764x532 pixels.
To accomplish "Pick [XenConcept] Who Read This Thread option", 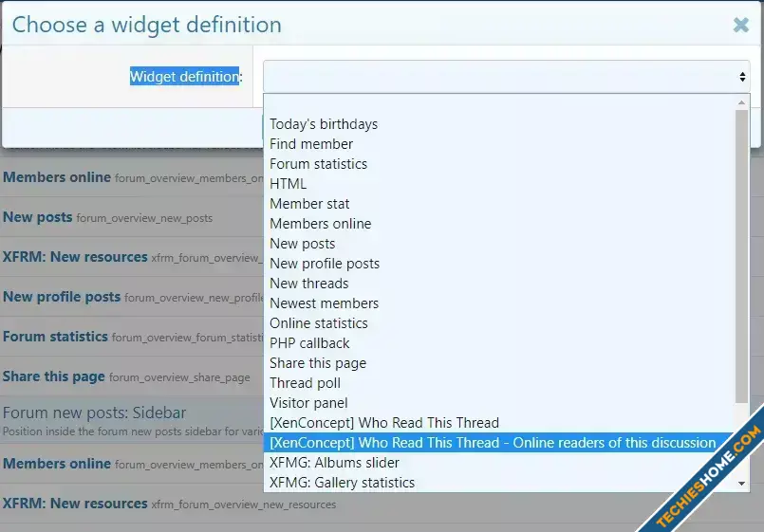I will (499, 423).
